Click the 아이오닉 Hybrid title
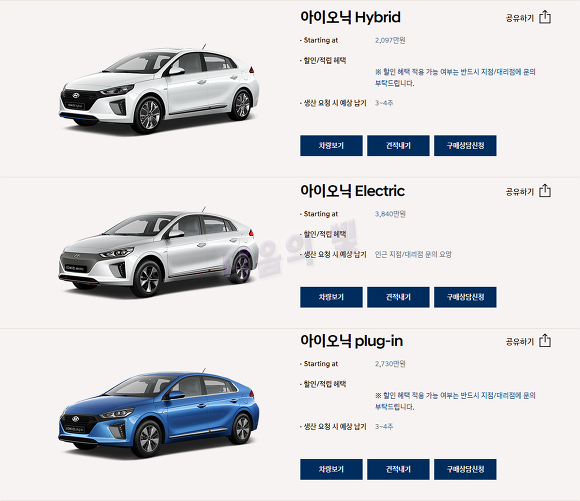Image resolution: width=580 pixels, height=501 pixels. 350,17
